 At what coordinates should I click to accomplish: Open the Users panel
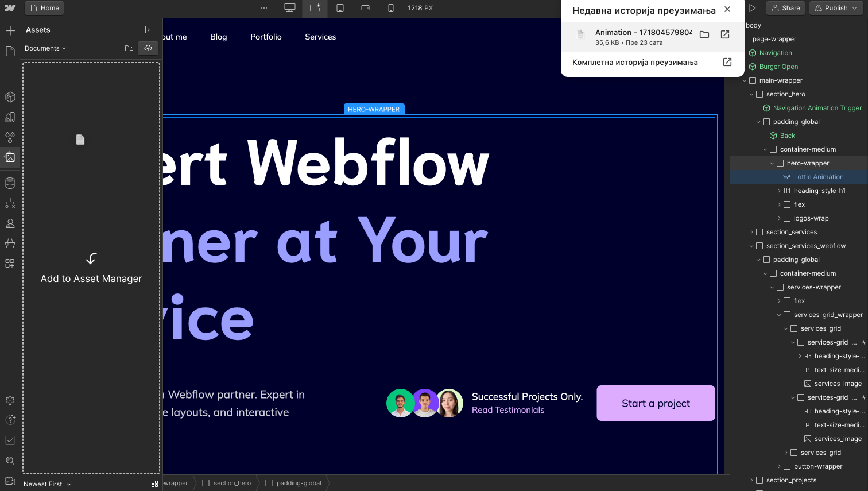[10, 223]
